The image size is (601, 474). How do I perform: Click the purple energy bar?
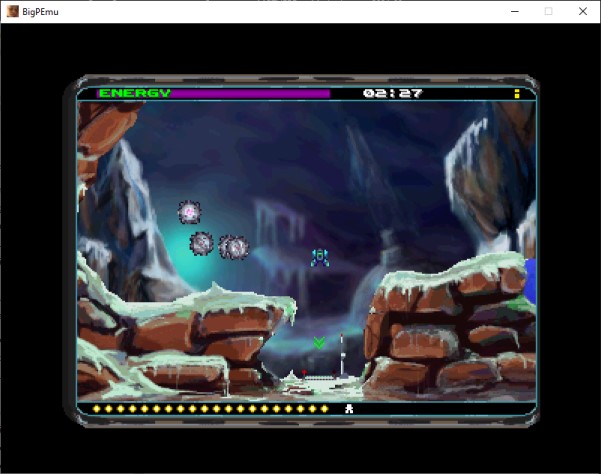coord(251,93)
